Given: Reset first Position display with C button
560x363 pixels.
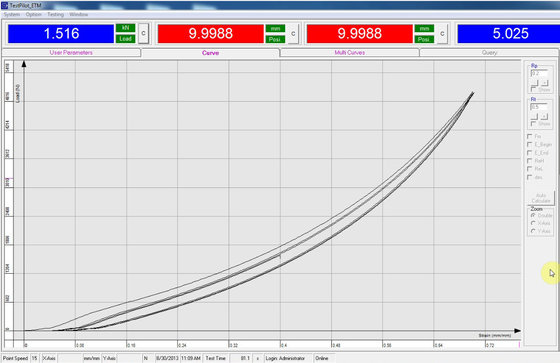Looking at the screenshot, I should [x=293, y=34].
